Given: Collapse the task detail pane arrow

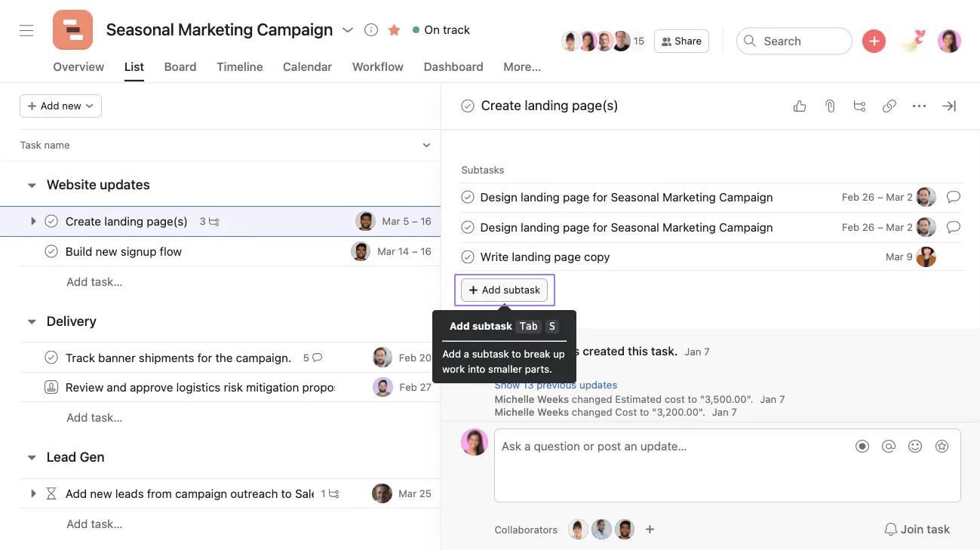Looking at the screenshot, I should tap(948, 106).
